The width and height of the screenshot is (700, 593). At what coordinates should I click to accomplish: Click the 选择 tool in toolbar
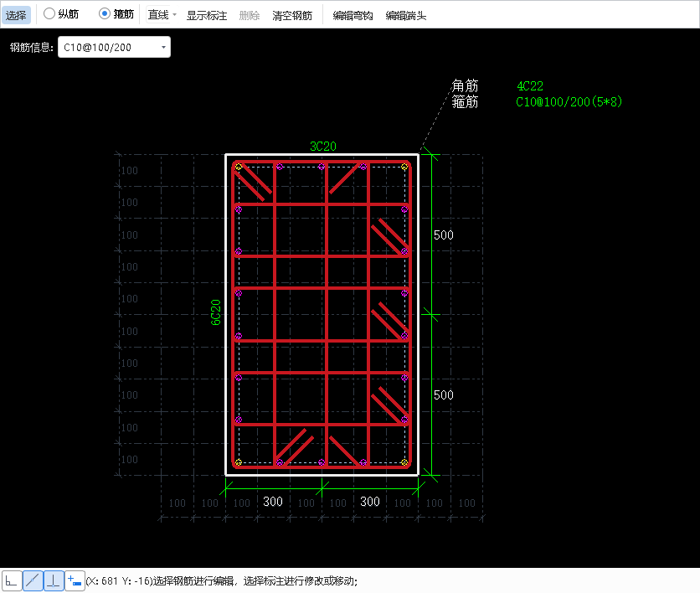click(x=16, y=15)
